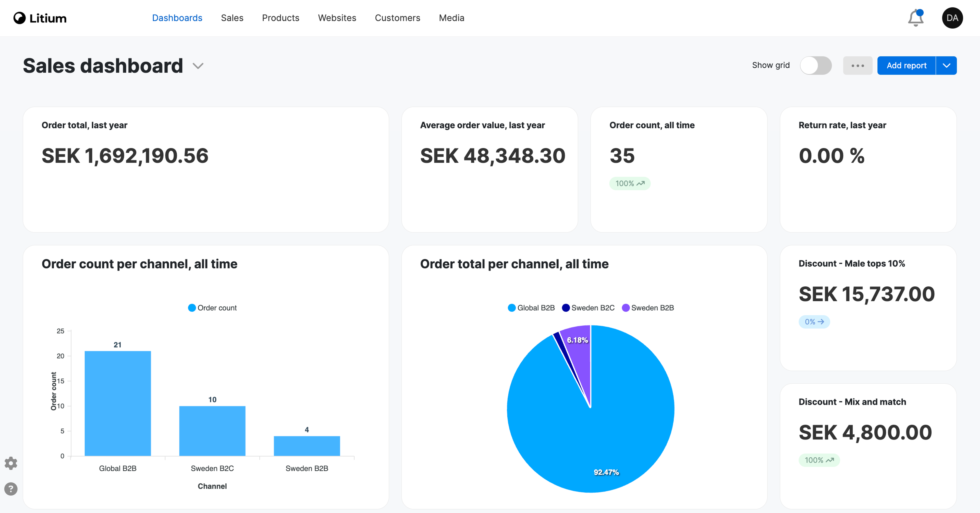The width and height of the screenshot is (980, 513).
Task: Click the Discount - Mix and match title
Action: click(852, 402)
